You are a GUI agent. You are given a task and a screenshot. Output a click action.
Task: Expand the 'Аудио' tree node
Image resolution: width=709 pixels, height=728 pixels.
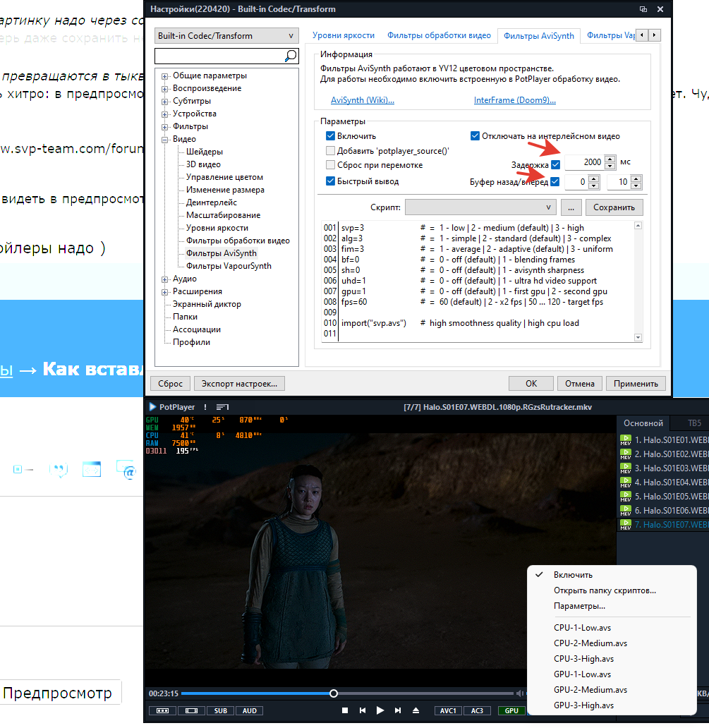(x=165, y=279)
